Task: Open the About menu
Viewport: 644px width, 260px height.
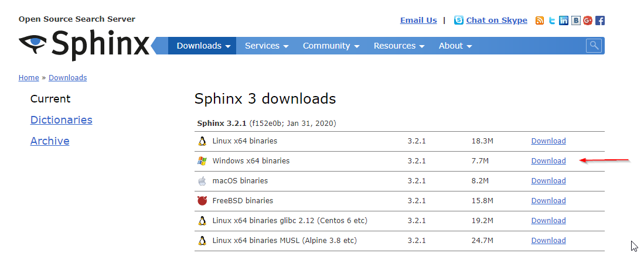Action: click(x=455, y=46)
